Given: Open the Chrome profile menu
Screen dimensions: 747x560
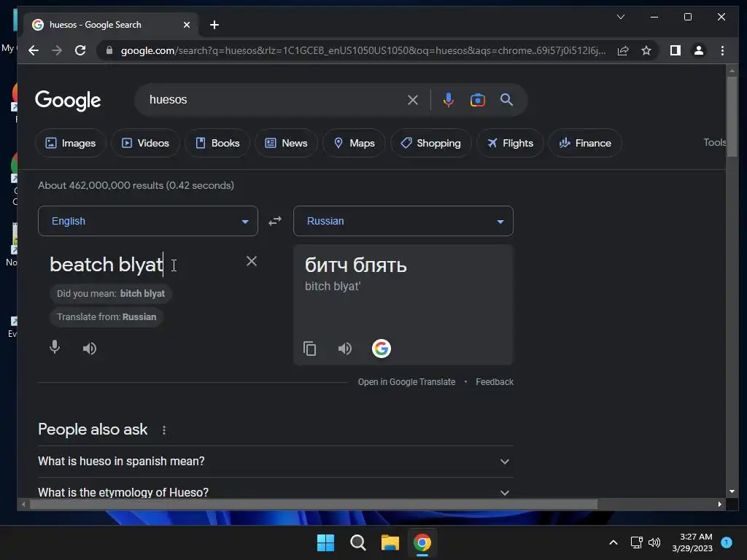Looking at the screenshot, I should (x=699, y=50).
